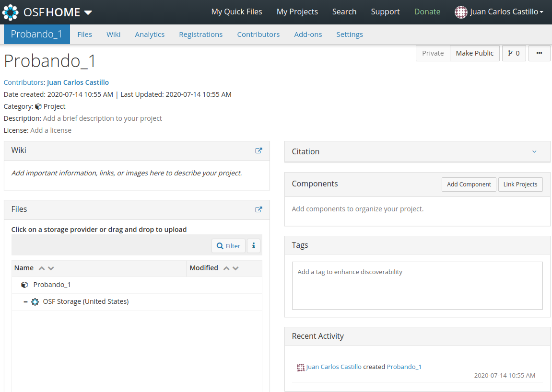Collapse OSF Storage with minus toggle
This screenshot has height=392, width=552.
(25, 301)
